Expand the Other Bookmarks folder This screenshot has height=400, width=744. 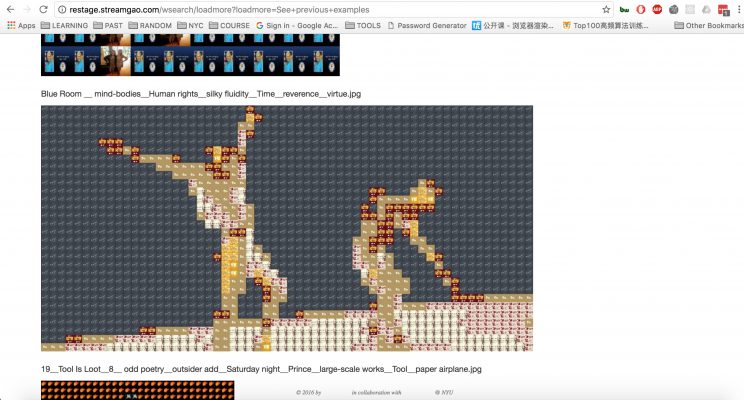pyautogui.click(x=709, y=26)
